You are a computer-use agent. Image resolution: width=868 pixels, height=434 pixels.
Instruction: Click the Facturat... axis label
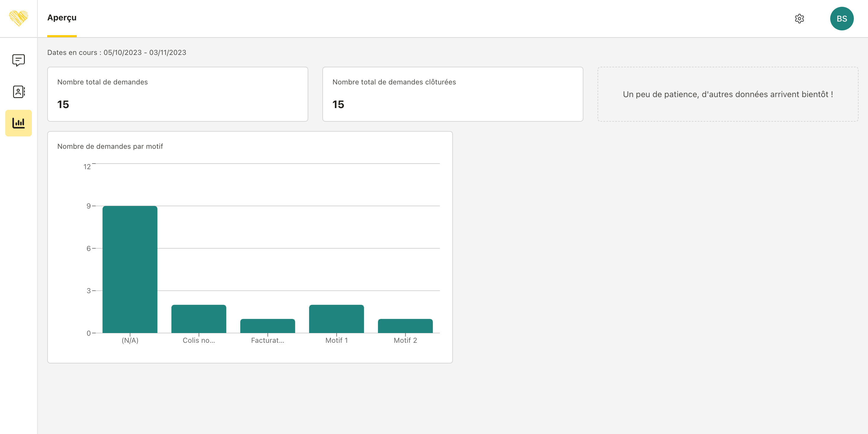tap(267, 340)
